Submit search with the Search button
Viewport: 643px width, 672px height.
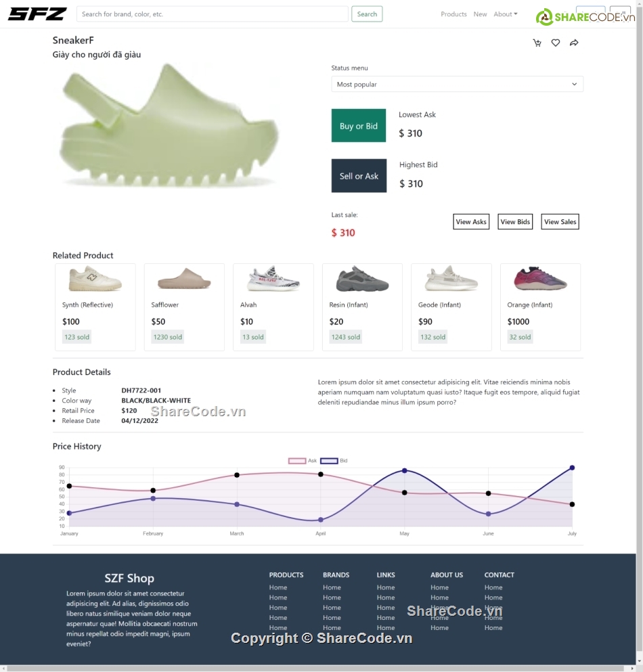click(x=367, y=14)
